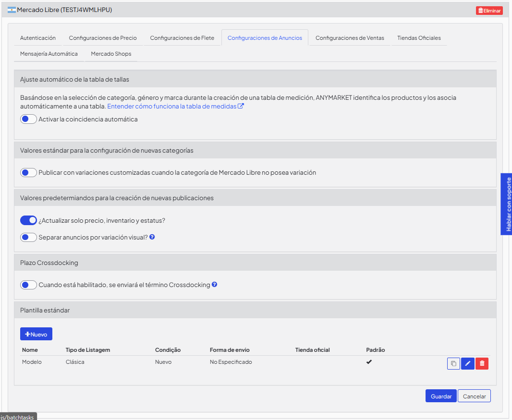Open the Mercado Shops tab

(x=111, y=54)
